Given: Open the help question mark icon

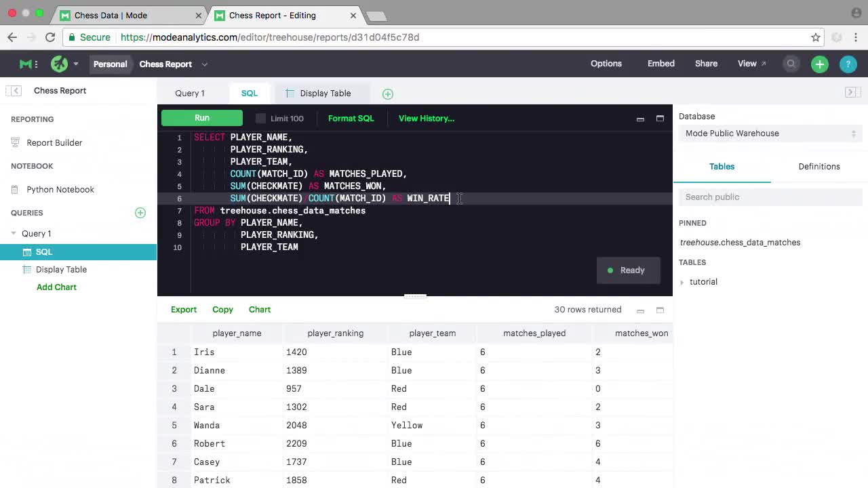Looking at the screenshot, I should tap(848, 64).
